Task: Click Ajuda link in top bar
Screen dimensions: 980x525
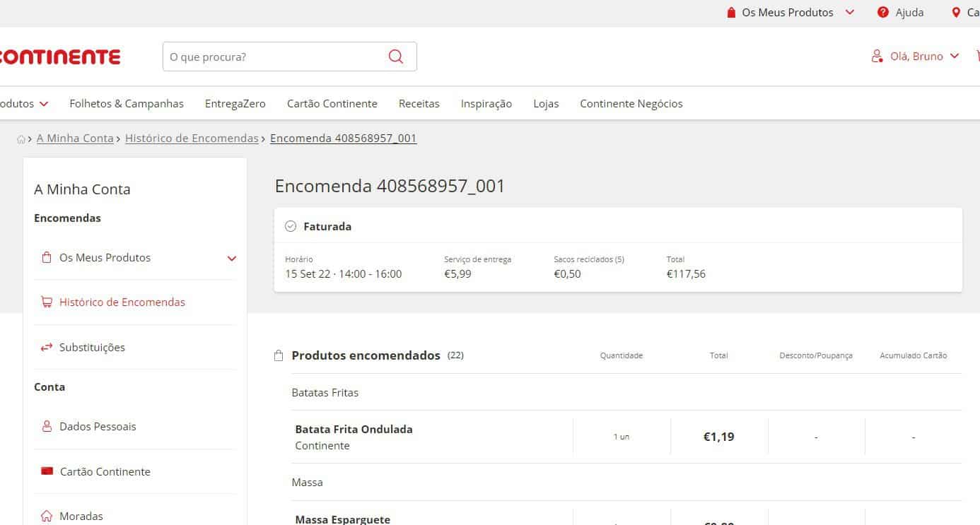Action: (909, 13)
